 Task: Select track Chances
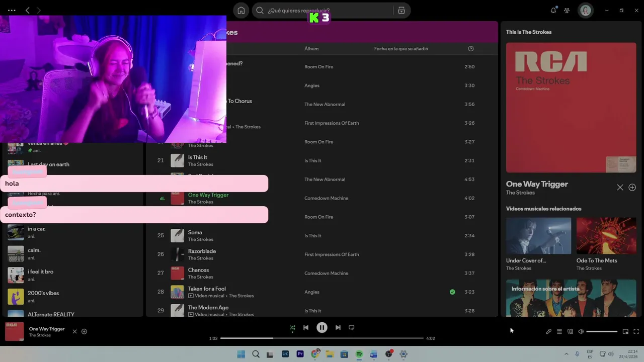[x=198, y=270]
